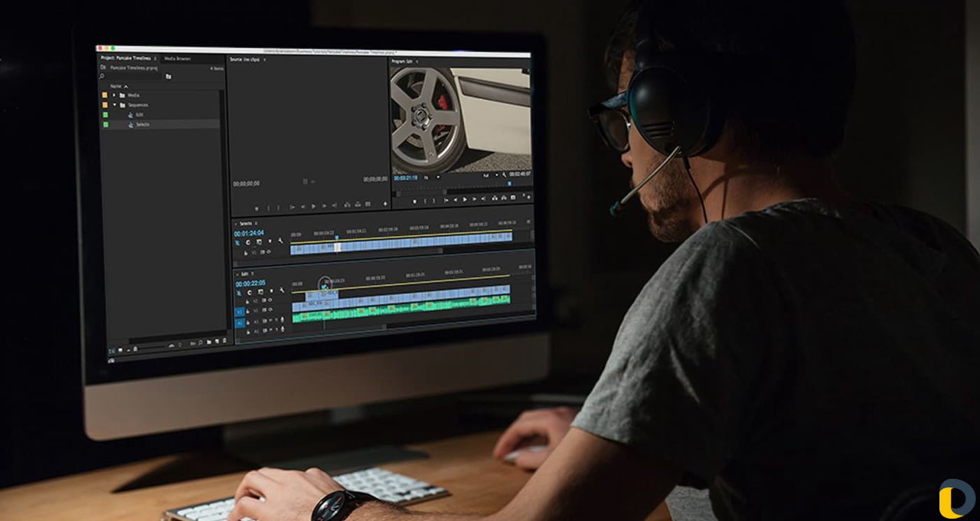Click the green label swatch of Edit sequence
Image resolution: width=980 pixels, height=521 pixels.
point(106,115)
